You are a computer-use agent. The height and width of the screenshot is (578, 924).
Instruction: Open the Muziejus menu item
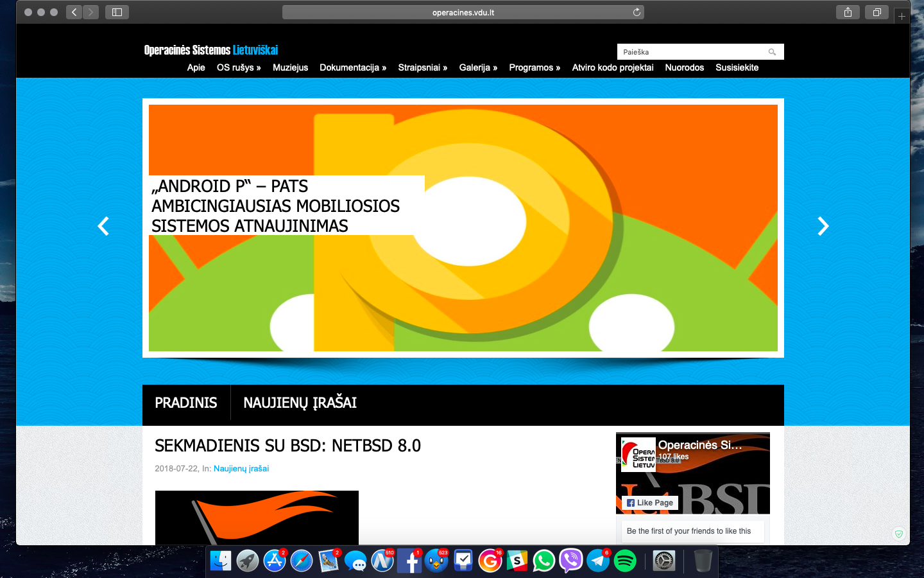click(x=290, y=67)
